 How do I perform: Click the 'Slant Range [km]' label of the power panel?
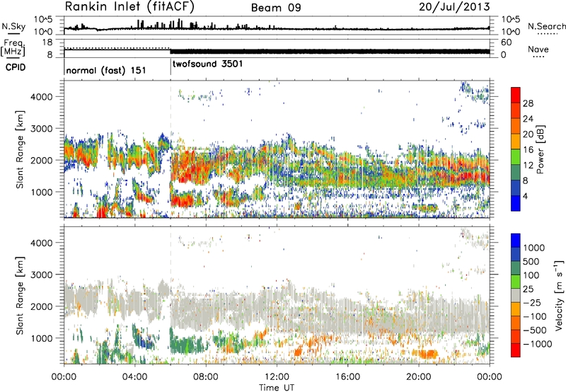click(x=20, y=149)
